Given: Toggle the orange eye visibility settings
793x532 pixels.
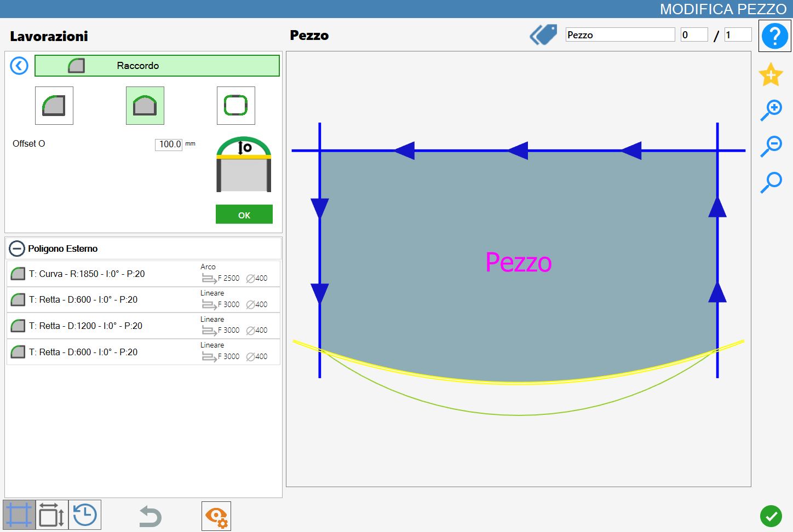Looking at the screenshot, I should click(216, 516).
